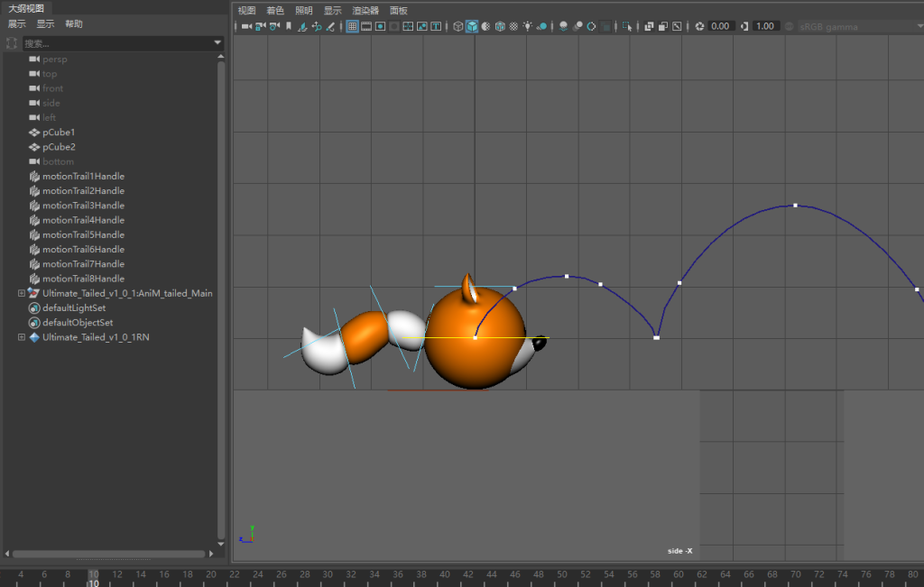Click frame 70 on the time slider
Viewport: 924px width, 587px height.
796,574
